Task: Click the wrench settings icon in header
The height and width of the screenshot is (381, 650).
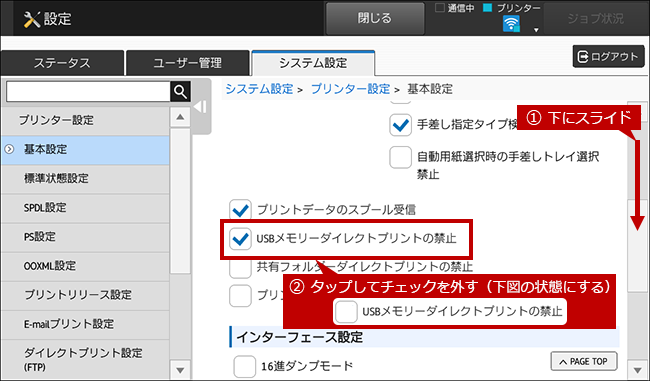Action: click(x=32, y=19)
